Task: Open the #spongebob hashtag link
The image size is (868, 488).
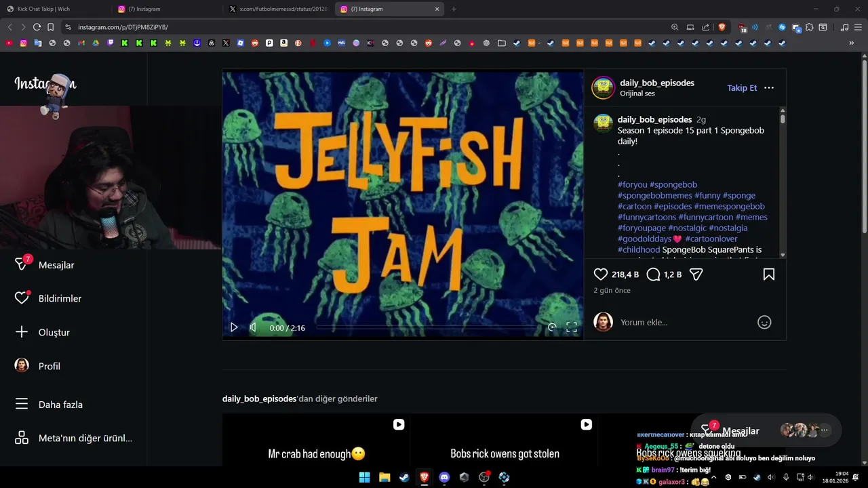Action: pos(673,184)
